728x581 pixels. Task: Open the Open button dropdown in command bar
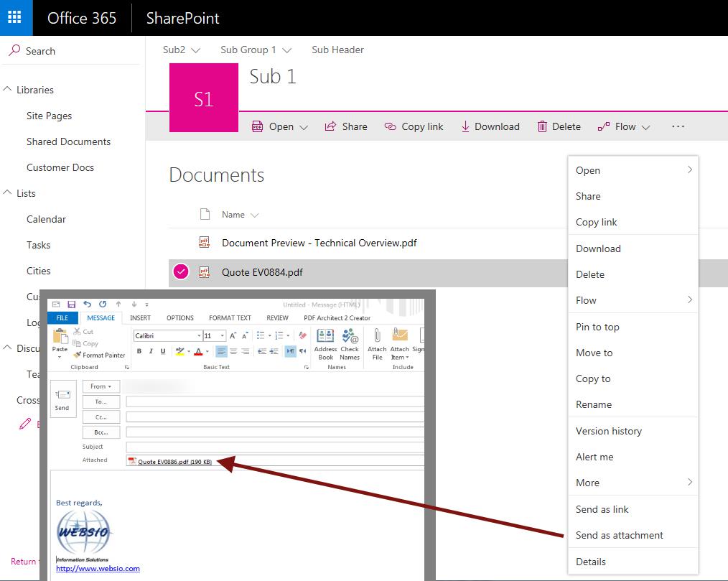304,127
